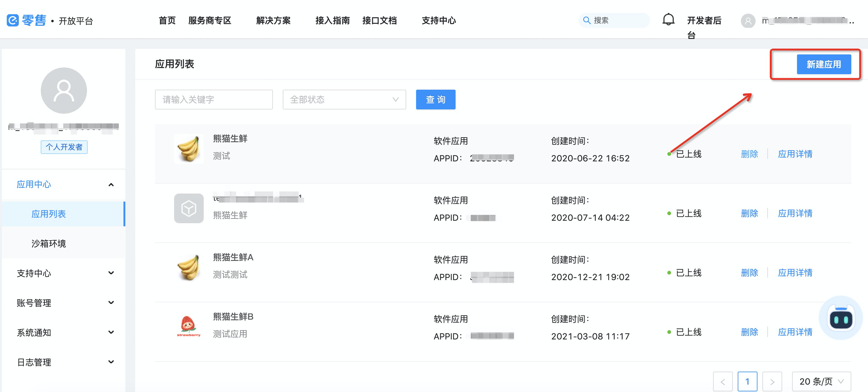Click the search magnifier icon
The height and width of the screenshot is (392, 868).
pyautogui.click(x=587, y=20)
